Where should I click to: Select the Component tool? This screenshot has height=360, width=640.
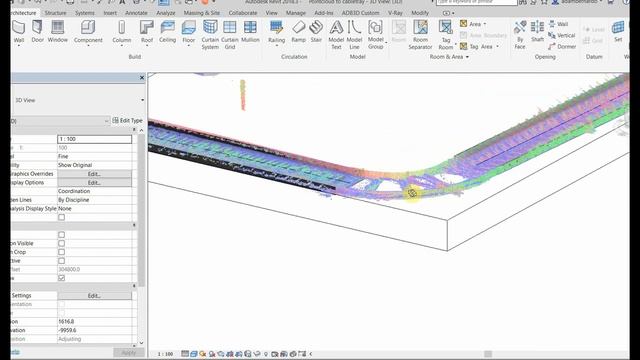[x=88, y=32]
